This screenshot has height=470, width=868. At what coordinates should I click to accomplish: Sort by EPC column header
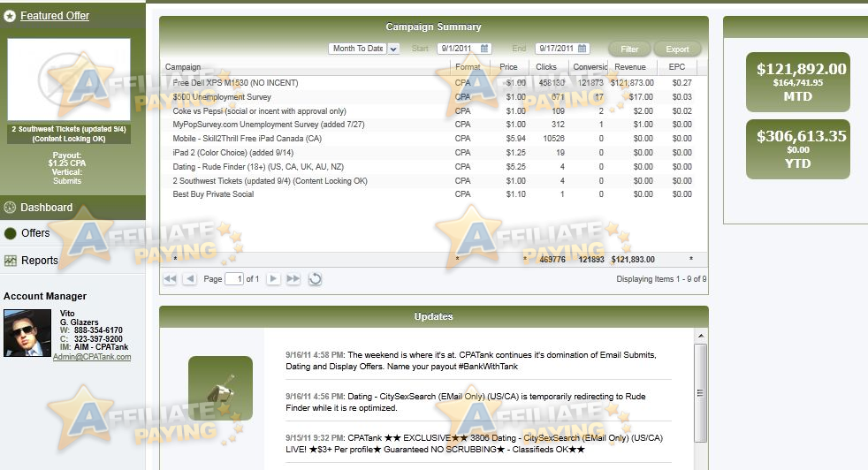[676, 67]
